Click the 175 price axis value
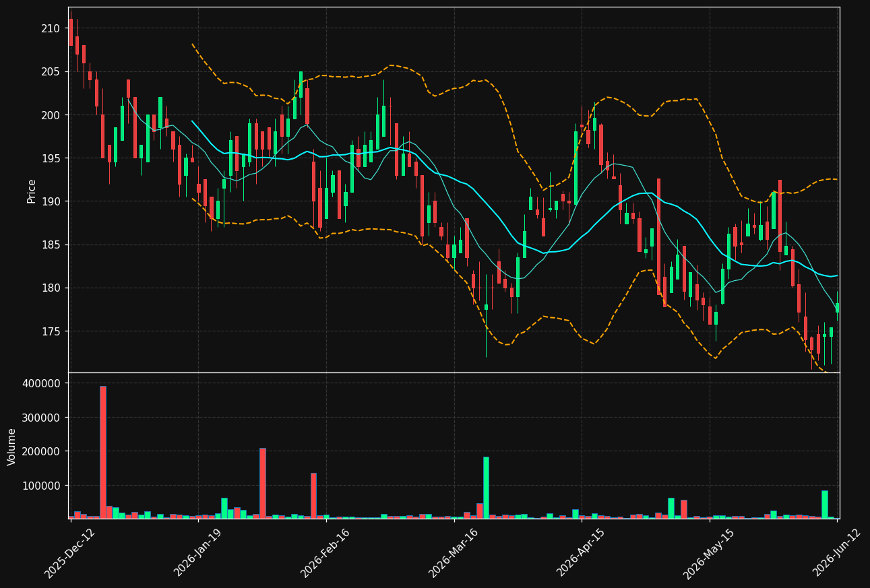Viewport: 870px width, 588px height. (51, 331)
